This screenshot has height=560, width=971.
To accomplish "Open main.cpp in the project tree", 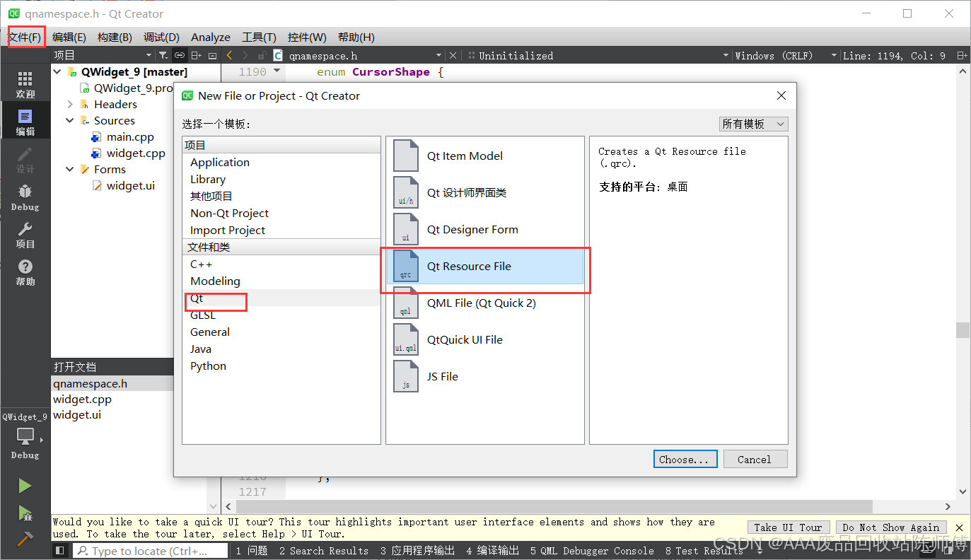I will (x=130, y=136).
